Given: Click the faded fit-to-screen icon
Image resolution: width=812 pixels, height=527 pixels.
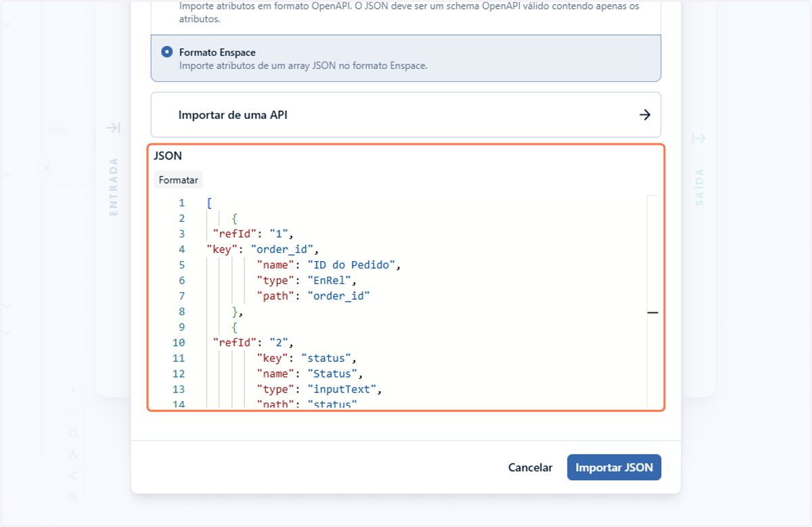Looking at the screenshot, I should pyautogui.click(x=73, y=433).
